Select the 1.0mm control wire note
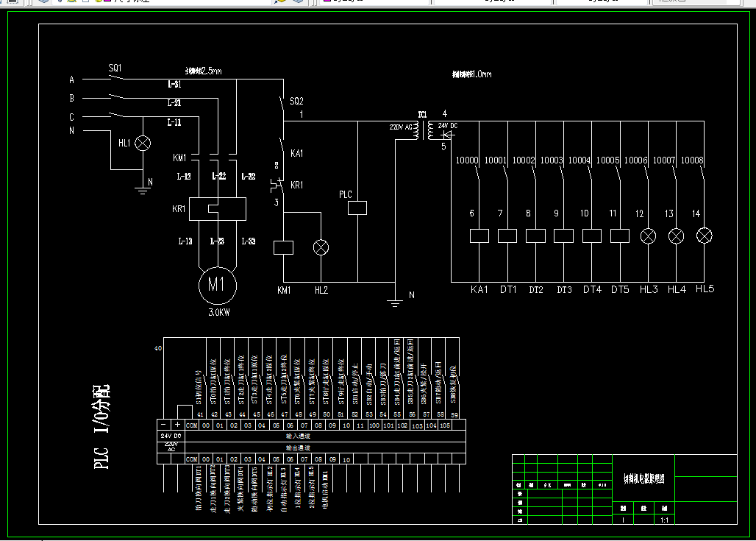 (x=472, y=74)
